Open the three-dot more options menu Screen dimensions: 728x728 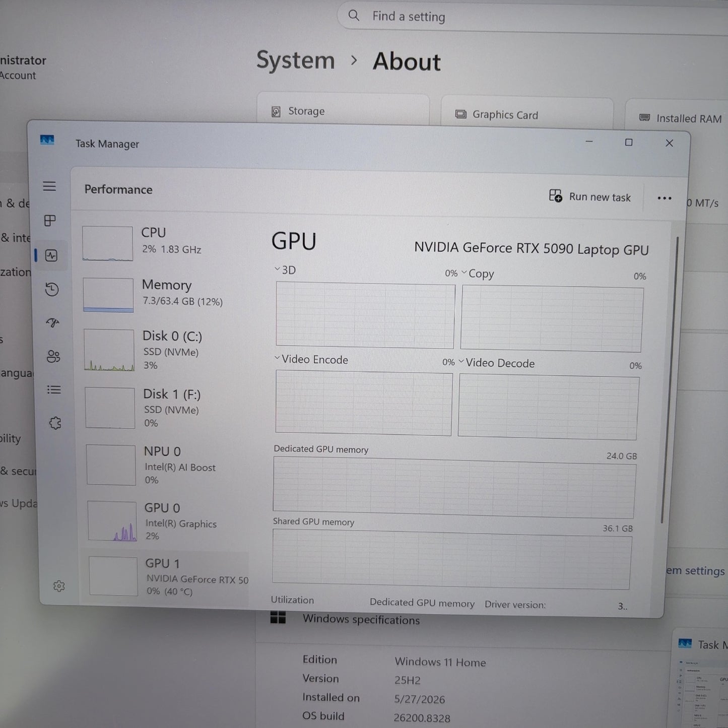point(665,198)
